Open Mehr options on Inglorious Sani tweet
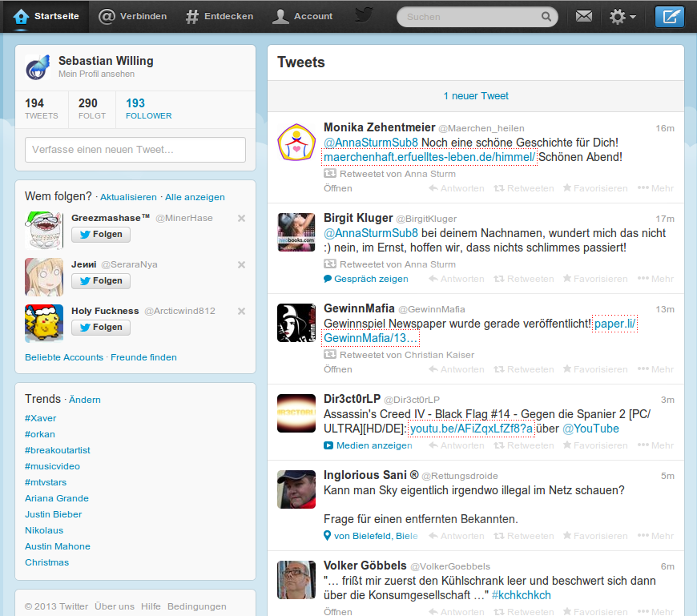 [x=655, y=537]
